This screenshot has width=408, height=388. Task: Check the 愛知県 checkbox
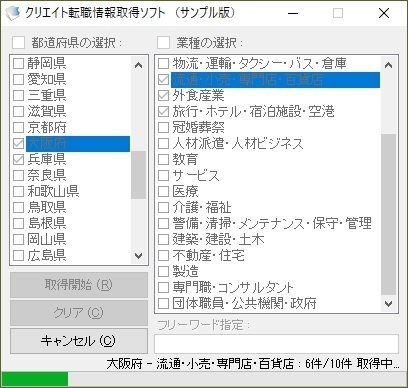click(18, 79)
